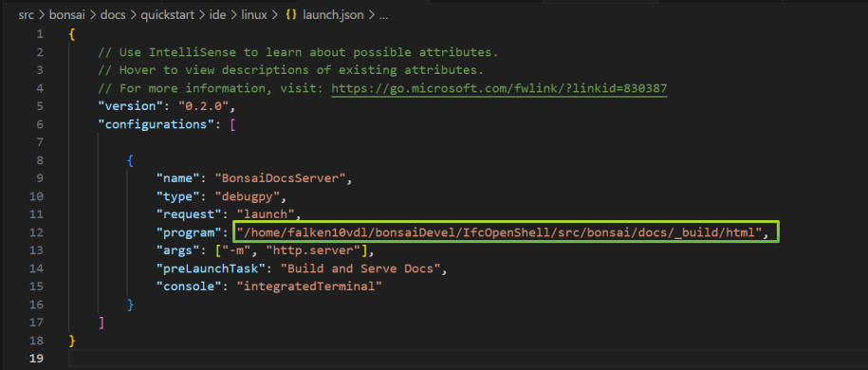
Task: Select the 'src' breadcrumb segment
Action: click(26, 15)
